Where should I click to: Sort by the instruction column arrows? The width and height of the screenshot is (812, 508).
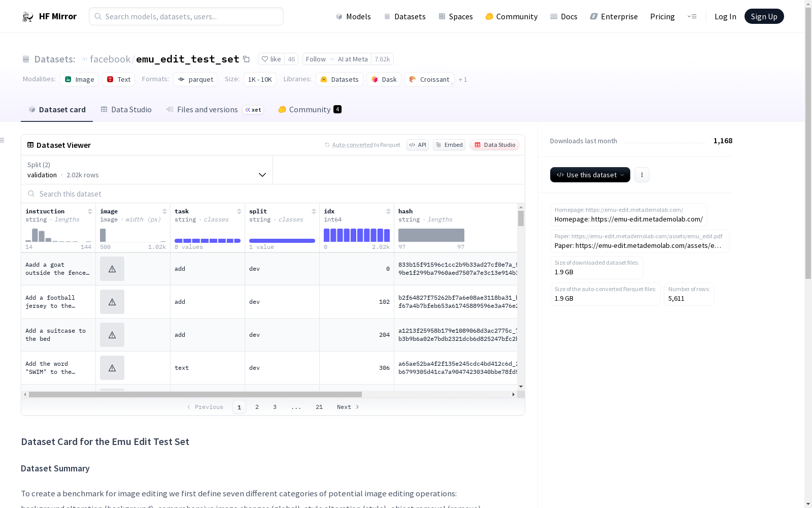(90, 211)
